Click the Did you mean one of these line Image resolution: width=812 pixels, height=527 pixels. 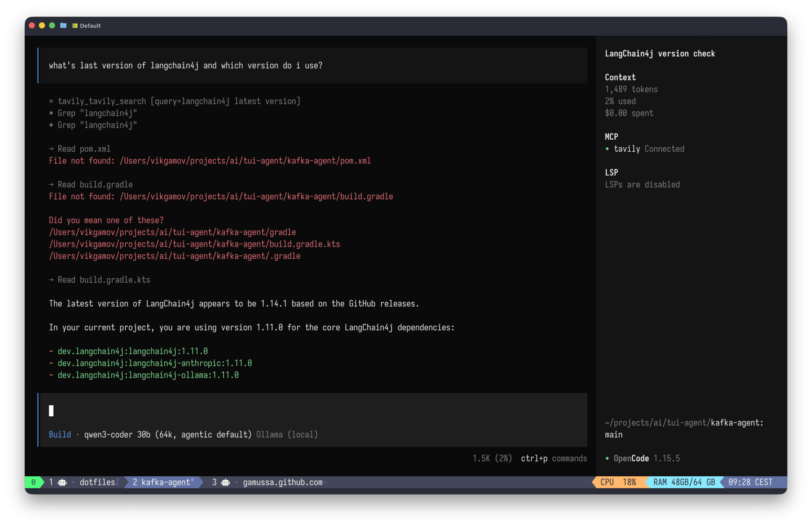click(106, 220)
